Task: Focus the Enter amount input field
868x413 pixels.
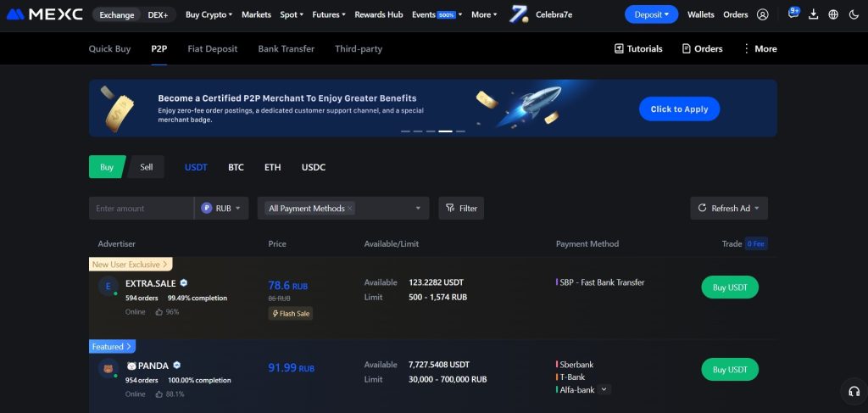Action: pos(142,208)
